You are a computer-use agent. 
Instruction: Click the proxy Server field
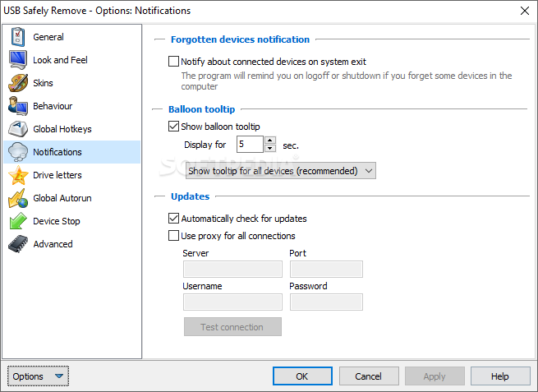point(232,269)
